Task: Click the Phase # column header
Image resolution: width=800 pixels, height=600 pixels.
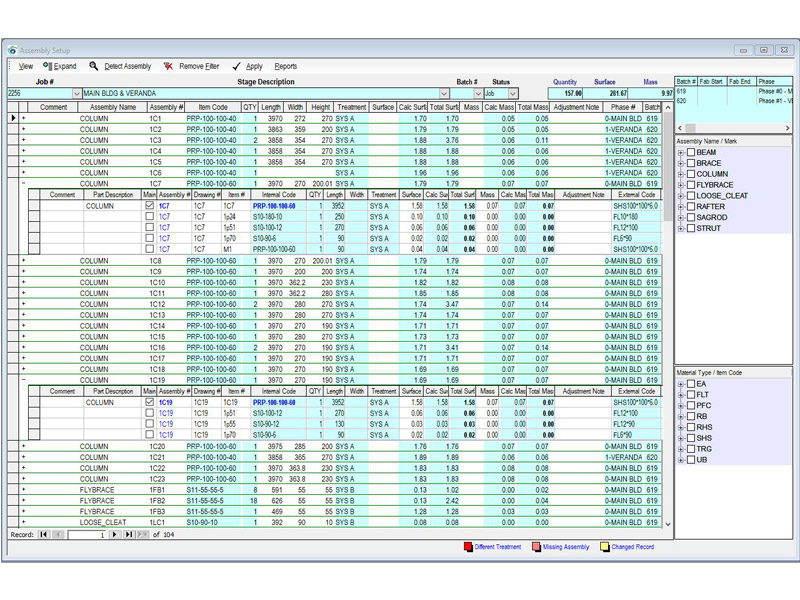Action: click(x=622, y=107)
